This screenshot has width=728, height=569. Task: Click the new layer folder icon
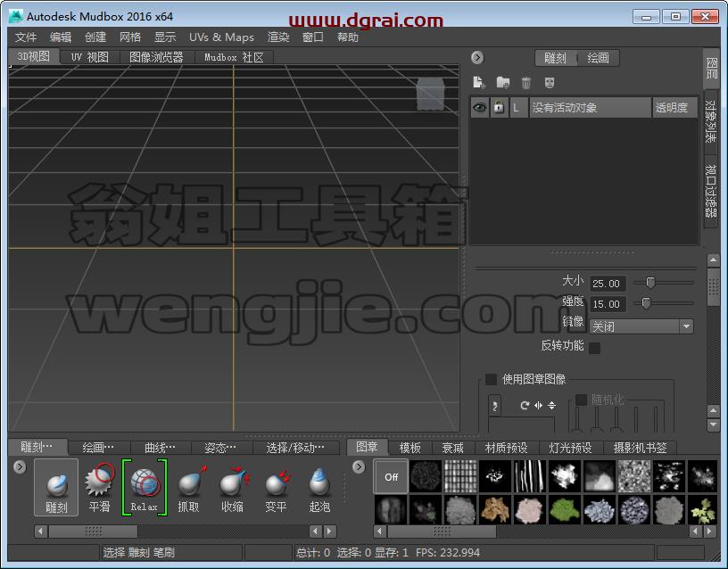point(503,83)
